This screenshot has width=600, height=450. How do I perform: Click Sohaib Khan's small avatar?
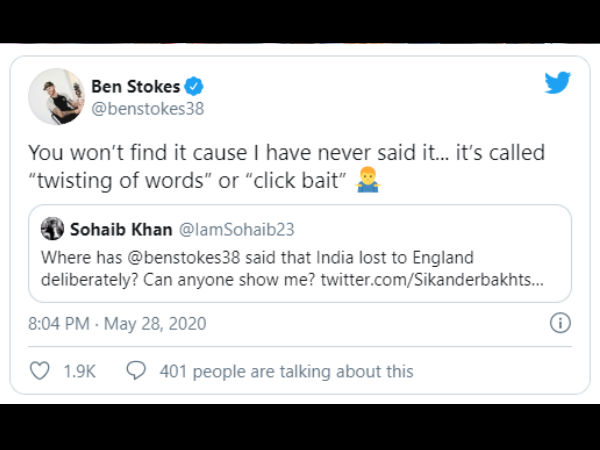(x=53, y=229)
